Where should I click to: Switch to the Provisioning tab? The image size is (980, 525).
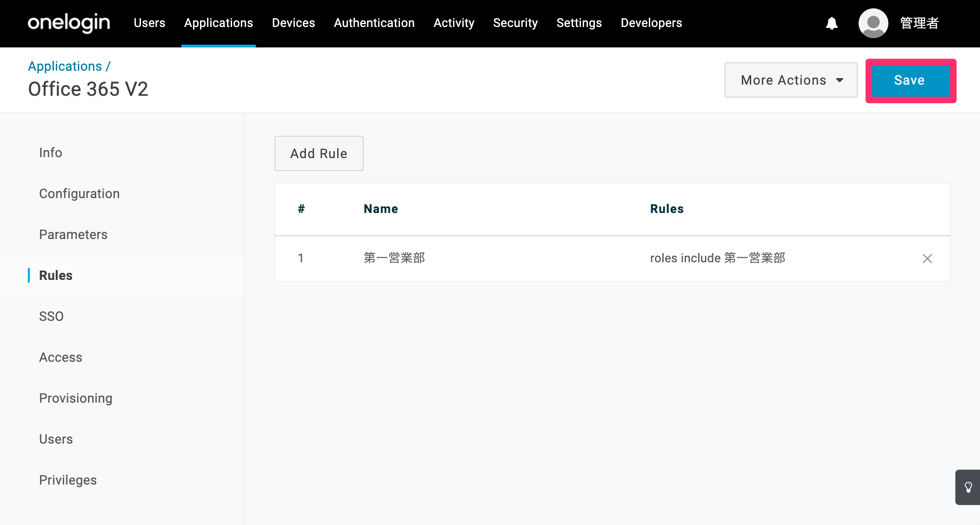76,398
